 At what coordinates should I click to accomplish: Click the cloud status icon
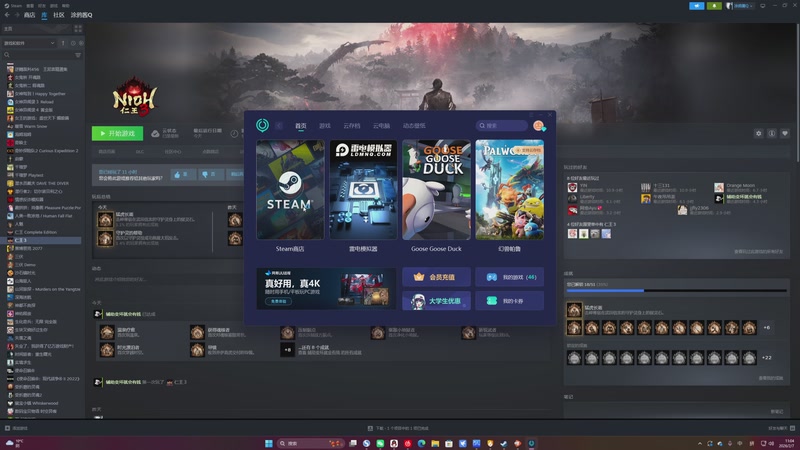coord(155,134)
